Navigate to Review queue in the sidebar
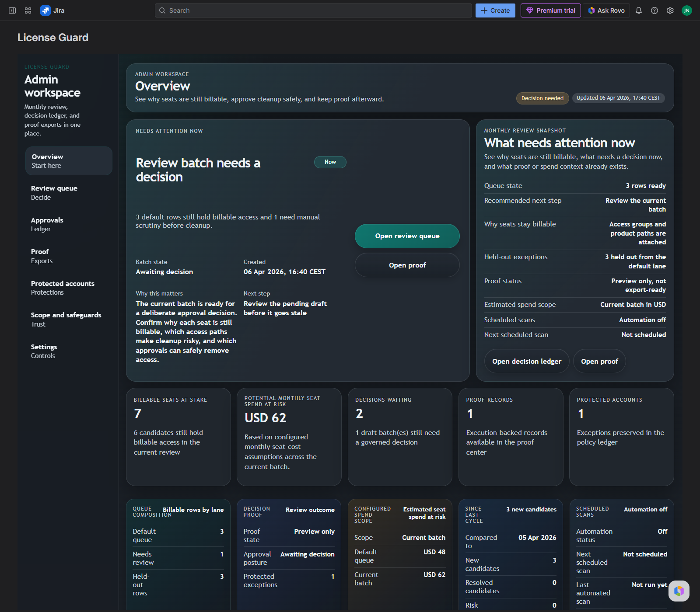 (54, 192)
